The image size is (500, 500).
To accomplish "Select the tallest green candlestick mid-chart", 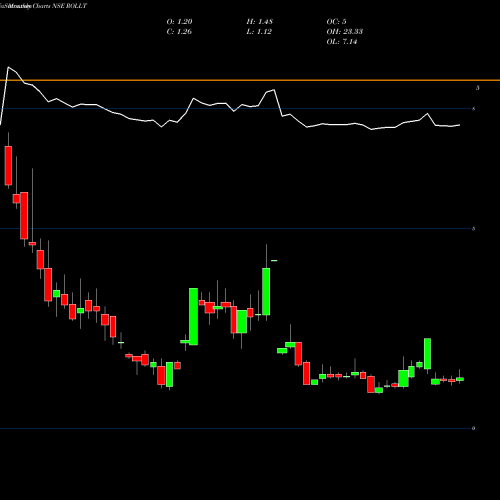I will 193,316.
